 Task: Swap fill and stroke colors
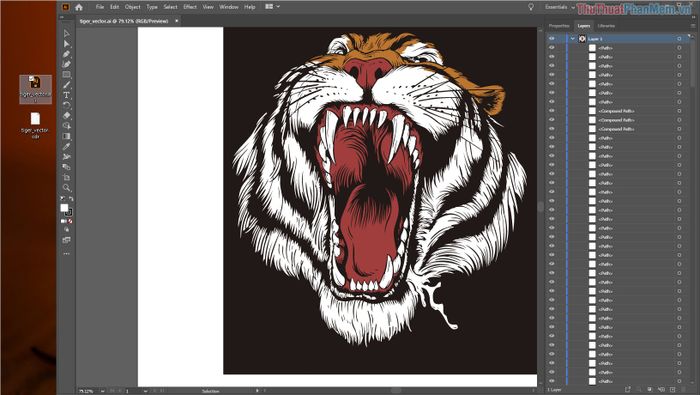pyautogui.click(x=71, y=199)
